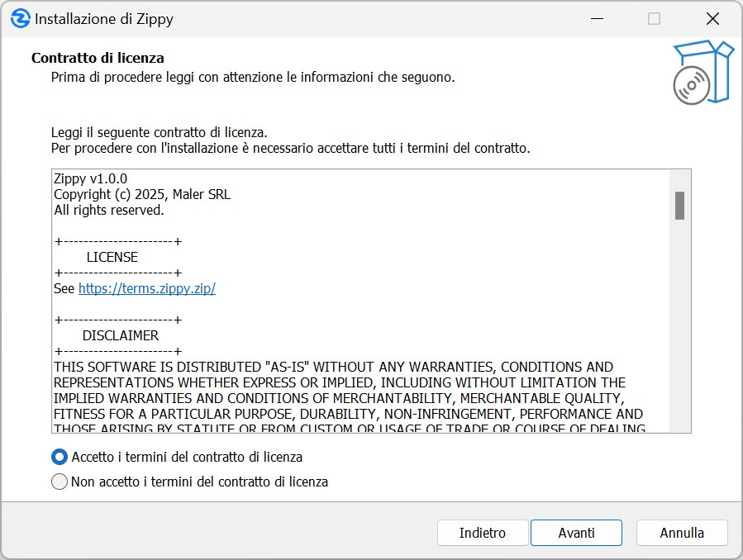The image size is (743, 560).
Task: Click the "Zippy v1.0.0" line
Action: coord(91,178)
